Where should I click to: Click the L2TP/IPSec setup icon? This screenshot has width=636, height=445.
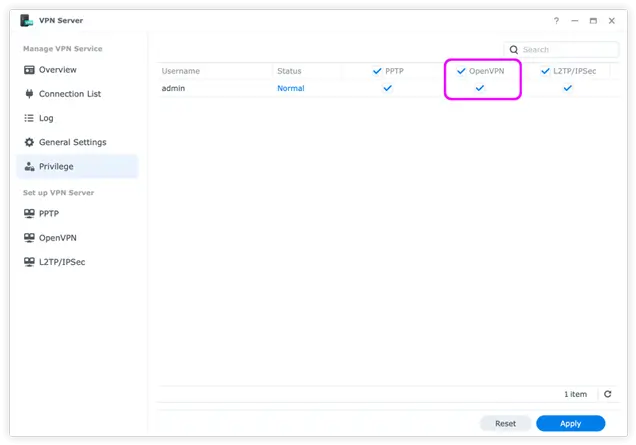[30, 262]
